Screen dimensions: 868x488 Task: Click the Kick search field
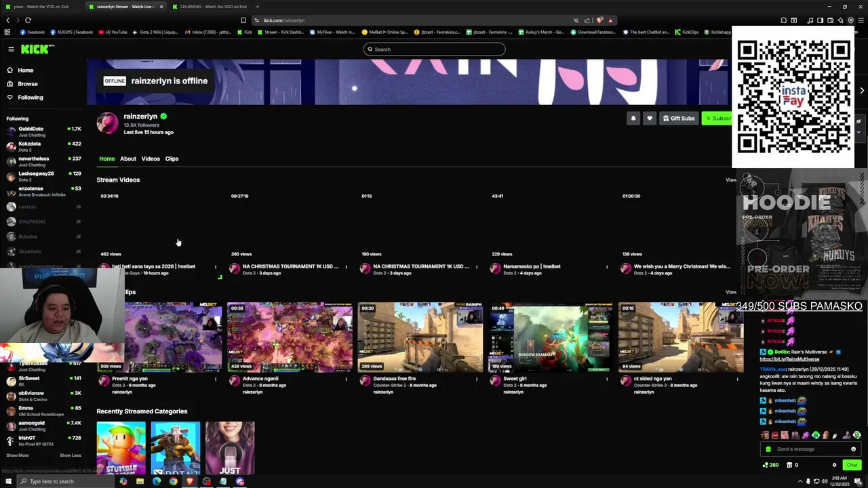(434, 49)
